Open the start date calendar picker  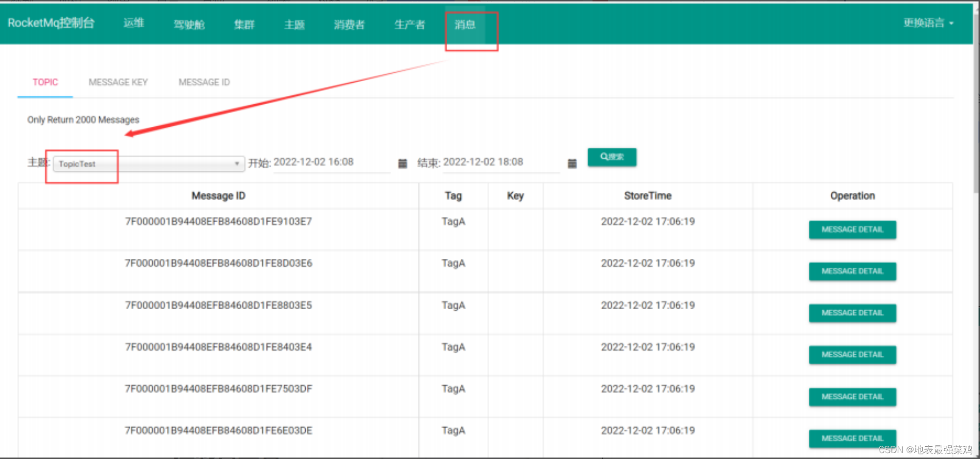click(402, 163)
